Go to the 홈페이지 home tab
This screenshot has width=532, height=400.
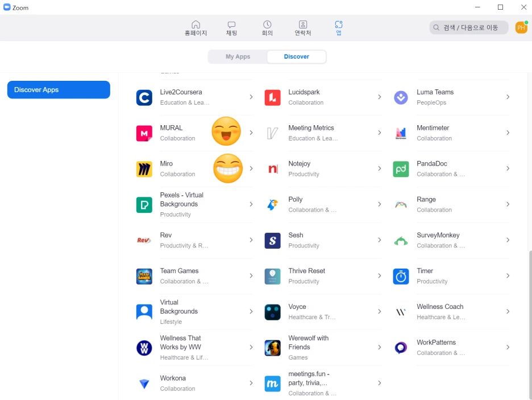[x=196, y=28]
